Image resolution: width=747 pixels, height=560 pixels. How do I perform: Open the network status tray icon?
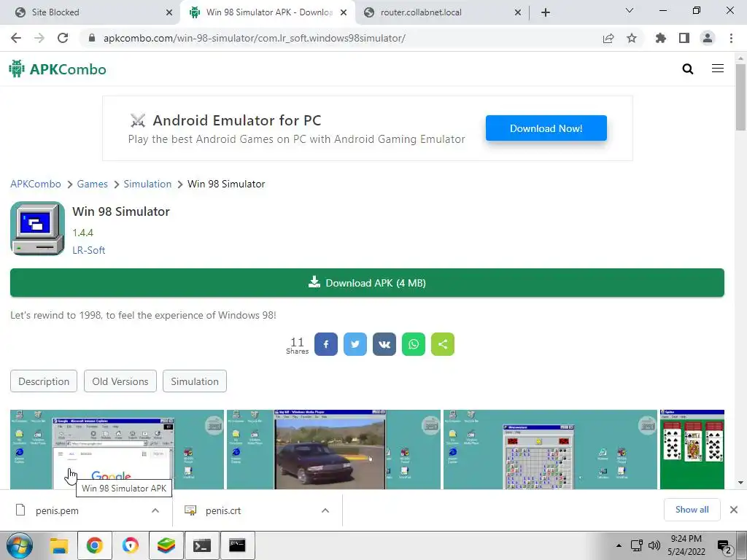636,545
